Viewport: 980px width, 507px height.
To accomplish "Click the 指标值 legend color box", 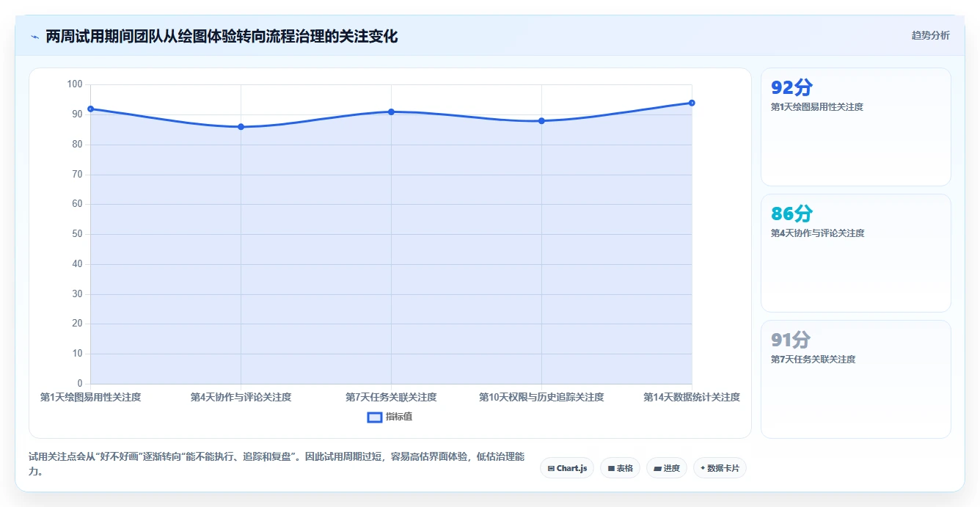I will pos(374,417).
